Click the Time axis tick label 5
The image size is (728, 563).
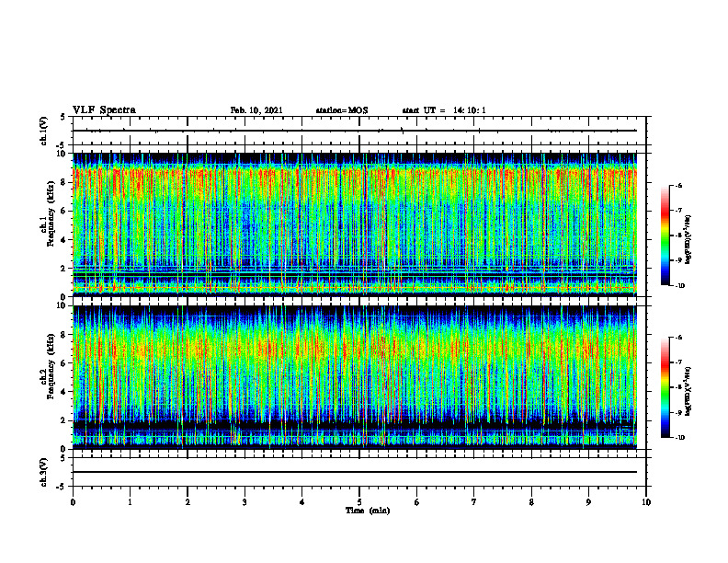359,502
